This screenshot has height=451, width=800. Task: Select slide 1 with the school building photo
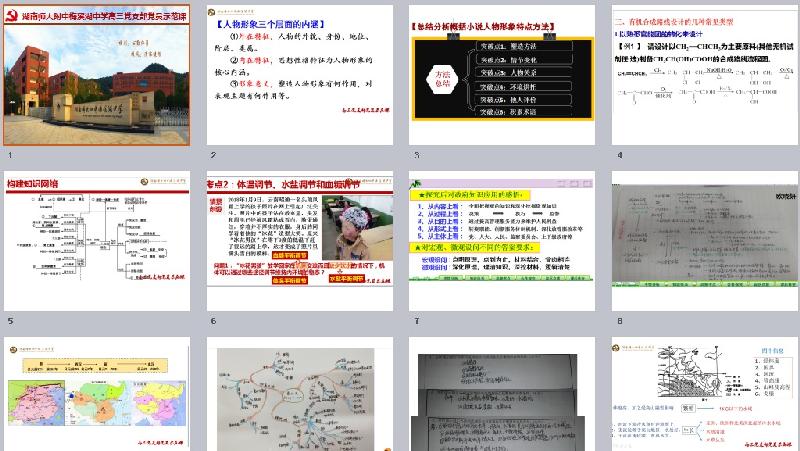pyautogui.click(x=98, y=74)
